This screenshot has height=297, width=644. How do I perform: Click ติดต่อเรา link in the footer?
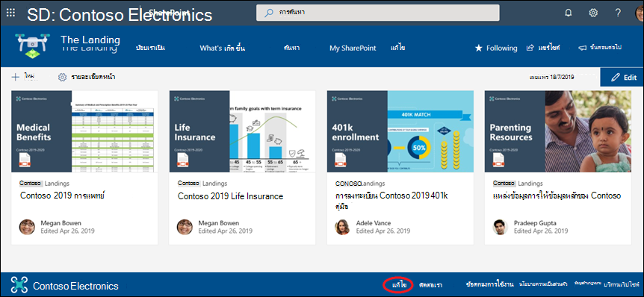tap(430, 285)
